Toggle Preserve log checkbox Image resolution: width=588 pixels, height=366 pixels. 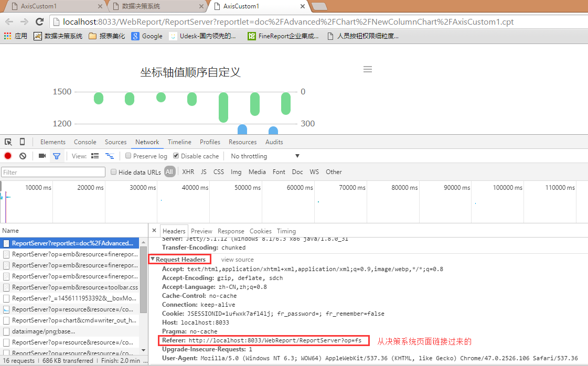point(129,156)
